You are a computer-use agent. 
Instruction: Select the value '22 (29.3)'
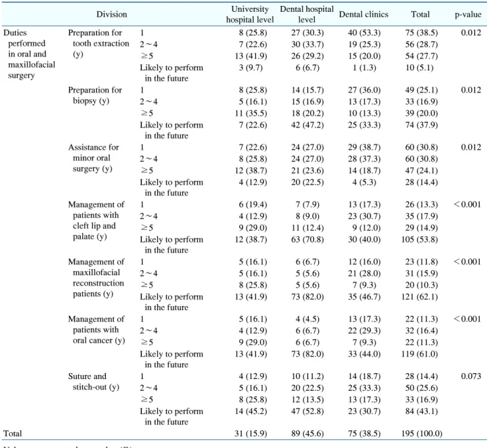[364, 330]
